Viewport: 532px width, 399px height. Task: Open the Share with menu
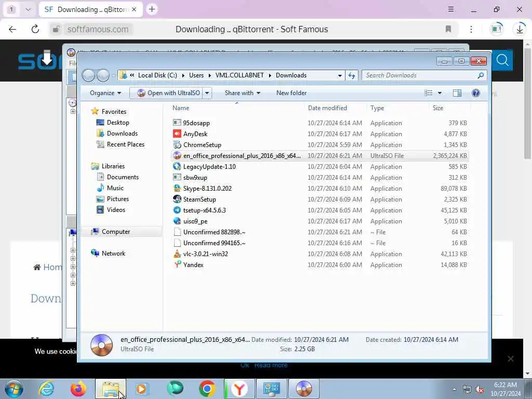coord(242,93)
